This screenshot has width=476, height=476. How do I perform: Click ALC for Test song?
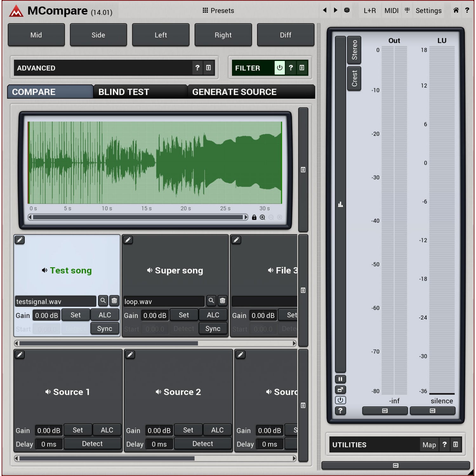105,315
